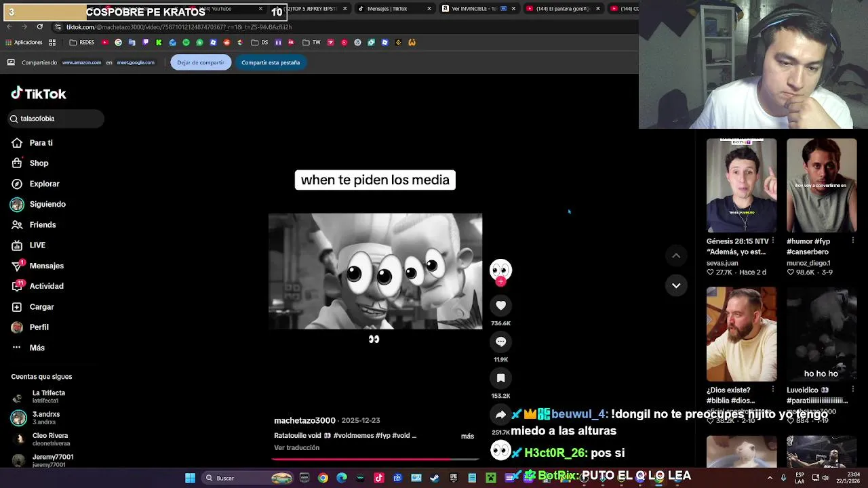Image resolution: width=868 pixels, height=488 pixels.
Task: Open options for ¿Dios existe? video
Action: [773, 390]
